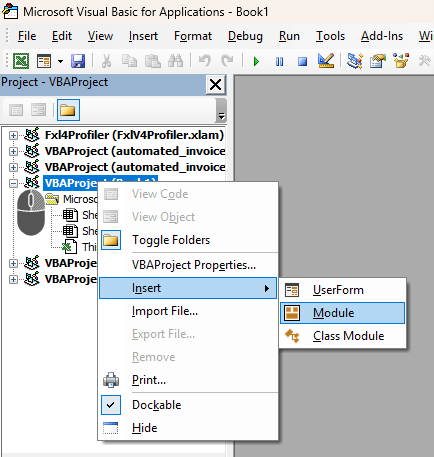Click the Object Browser toolbar icon

pos(401,61)
